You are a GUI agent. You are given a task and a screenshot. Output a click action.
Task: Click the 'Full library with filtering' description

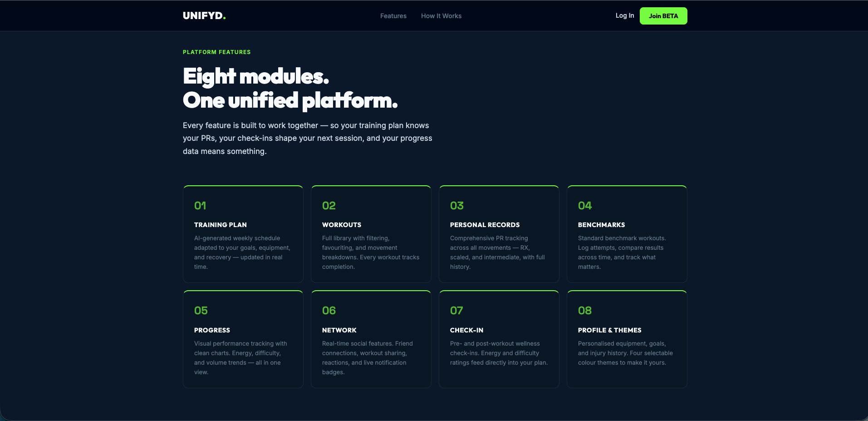pyautogui.click(x=371, y=253)
